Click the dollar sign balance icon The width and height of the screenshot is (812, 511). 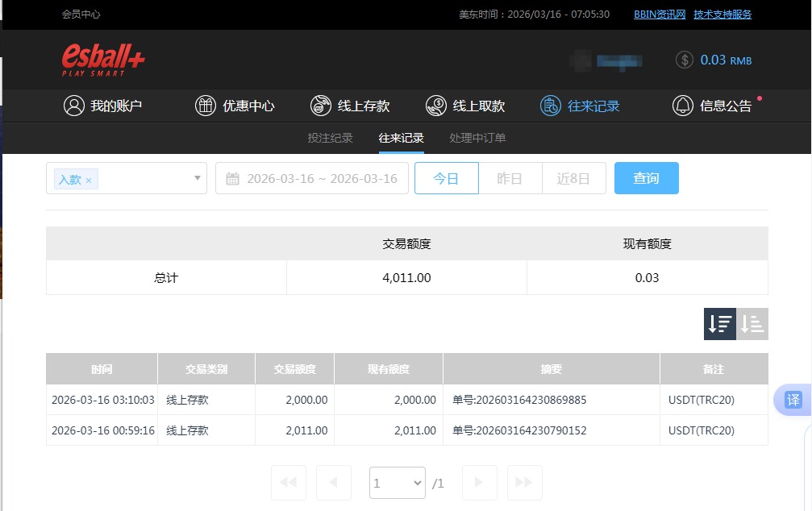[686, 60]
